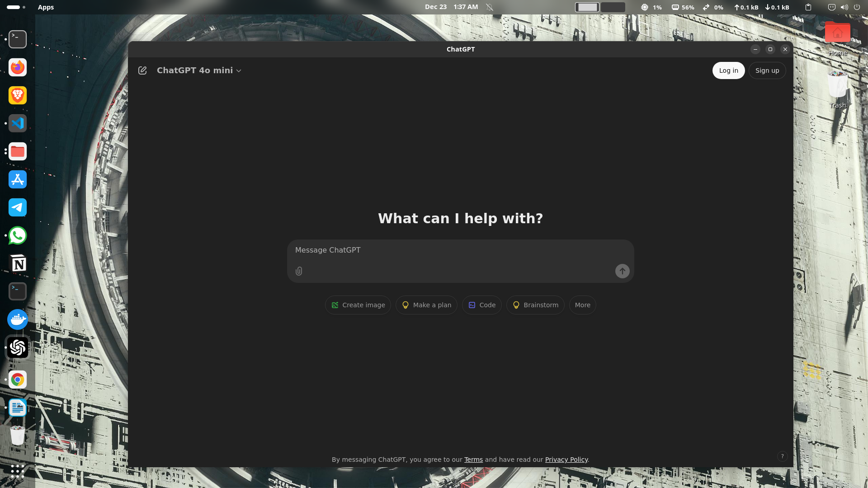Open the clock and calendar in the panel
Image resolution: width=868 pixels, height=488 pixels.
pyautogui.click(x=451, y=7)
